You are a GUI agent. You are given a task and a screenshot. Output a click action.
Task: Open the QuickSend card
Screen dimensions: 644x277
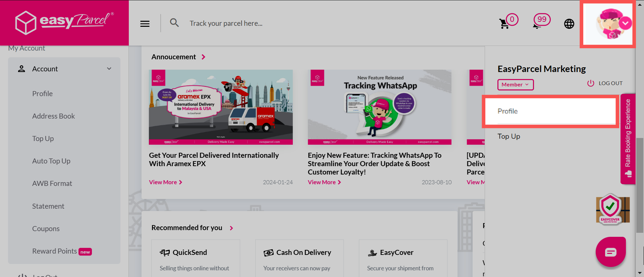point(196,258)
